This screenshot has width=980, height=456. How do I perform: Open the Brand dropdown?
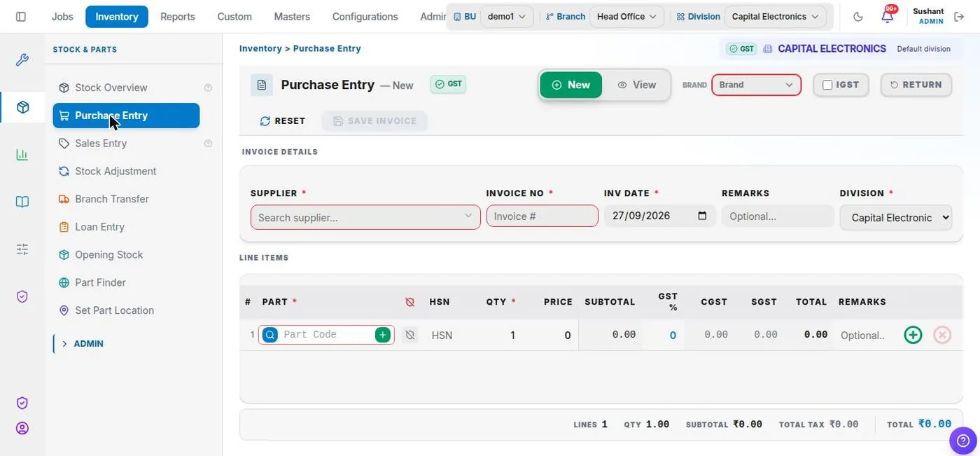[x=757, y=85]
